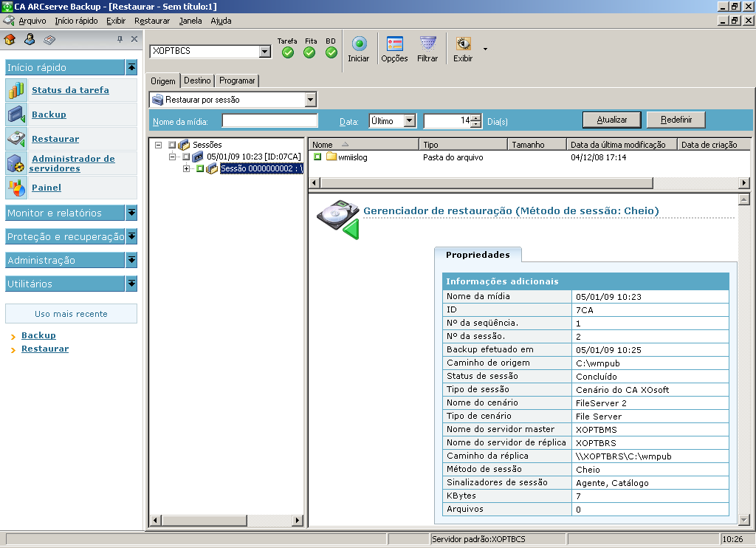Check the Sessões root checkbox
Viewport: 756px width, 548px height.
point(172,145)
